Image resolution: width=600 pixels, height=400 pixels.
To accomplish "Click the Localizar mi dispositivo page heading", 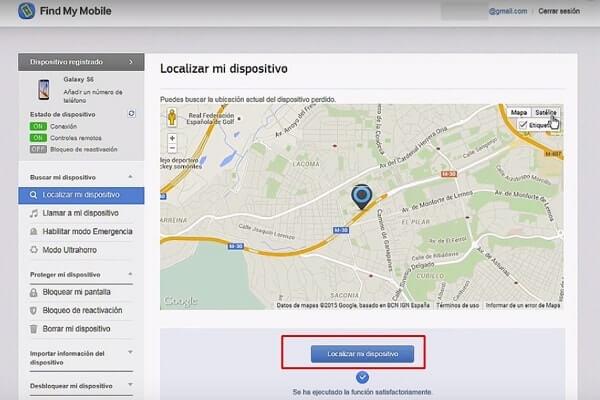I will click(x=224, y=69).
